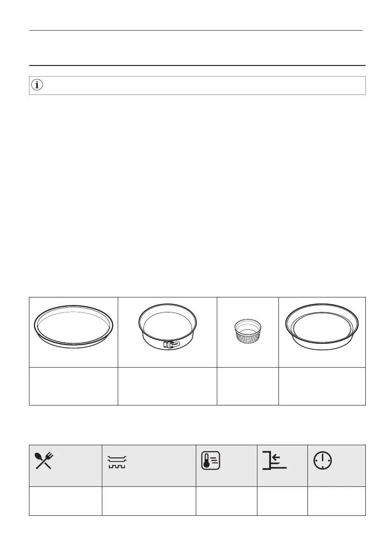Select the springform tin with clasp illustration
Viewport: 392px width, 557px height.
pyautogui.click(x=167, y=327)
